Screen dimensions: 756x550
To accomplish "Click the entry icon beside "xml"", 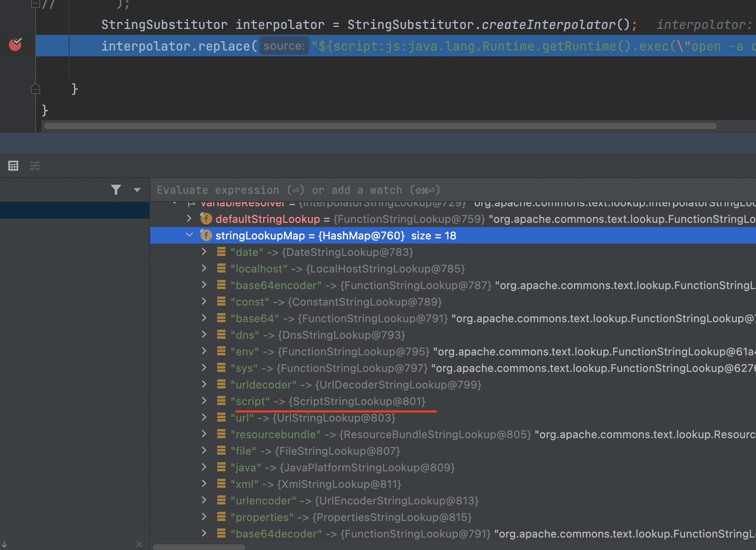I will point(221,483).
